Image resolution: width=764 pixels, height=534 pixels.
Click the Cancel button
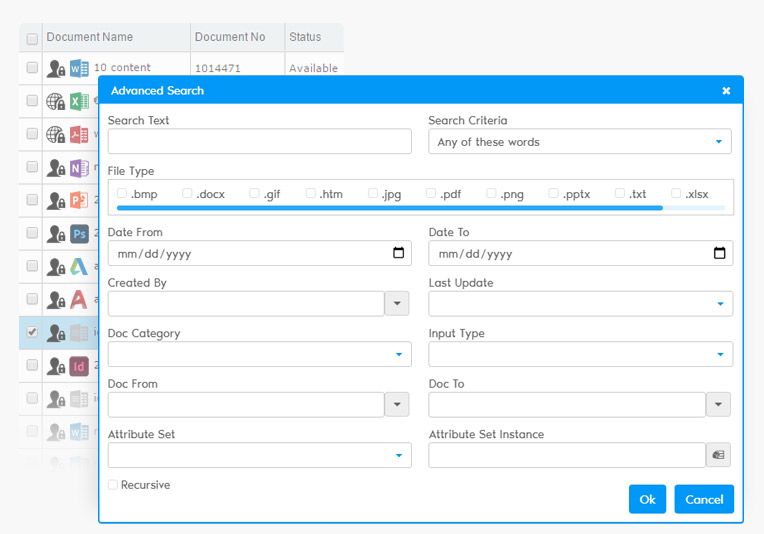point(704,499)
